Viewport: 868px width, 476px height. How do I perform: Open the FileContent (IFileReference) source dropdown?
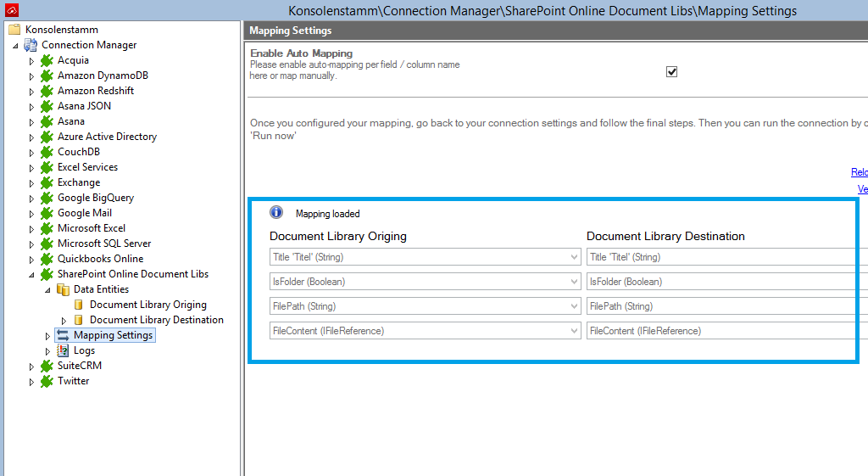pyautogui.click(x=575, y=331)
